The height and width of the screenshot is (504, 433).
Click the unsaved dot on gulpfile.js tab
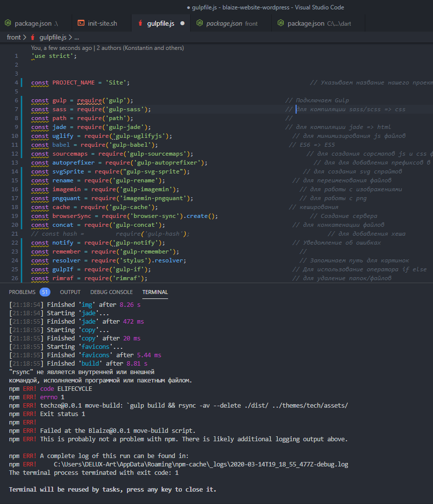182,23
